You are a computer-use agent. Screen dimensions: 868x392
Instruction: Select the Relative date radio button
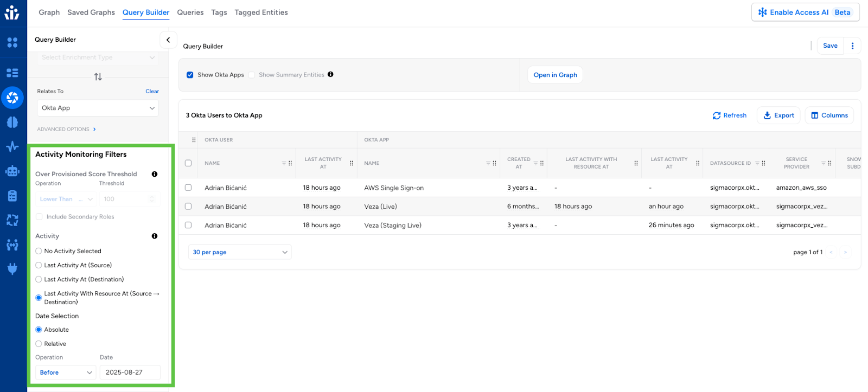point(39,344)
